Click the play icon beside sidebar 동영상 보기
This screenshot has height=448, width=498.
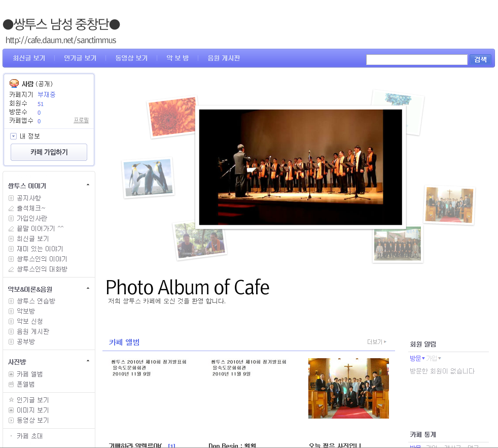11,421
